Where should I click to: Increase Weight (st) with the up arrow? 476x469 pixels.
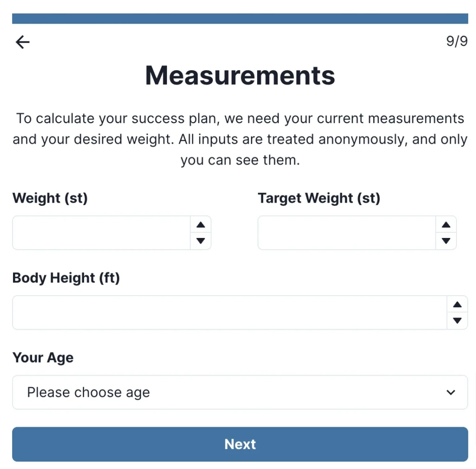[x=201, y=225]
